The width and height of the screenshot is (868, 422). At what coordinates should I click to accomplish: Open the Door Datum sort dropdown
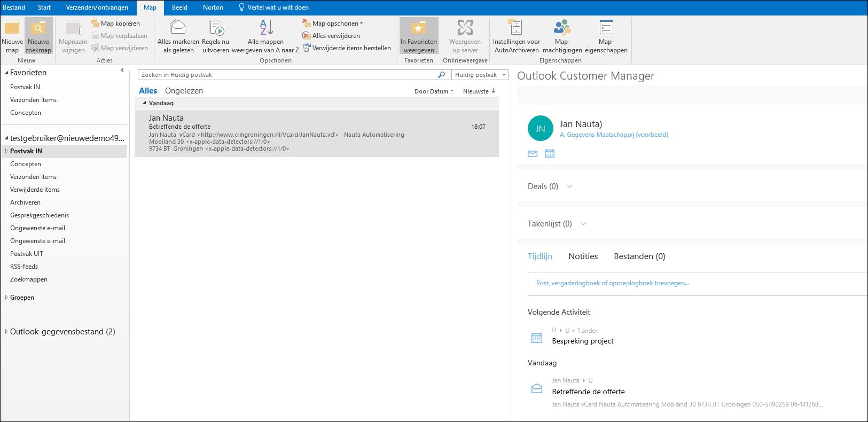434,91
